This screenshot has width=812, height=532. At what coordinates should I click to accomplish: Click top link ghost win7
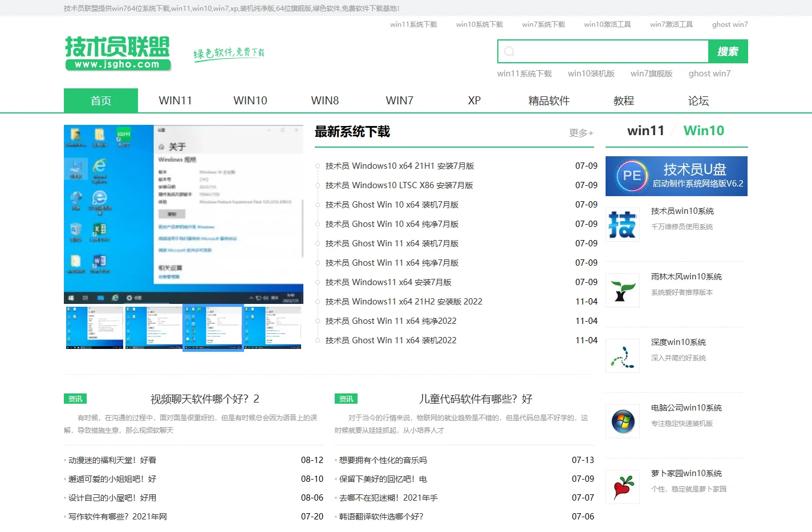[x=730, y=25]
